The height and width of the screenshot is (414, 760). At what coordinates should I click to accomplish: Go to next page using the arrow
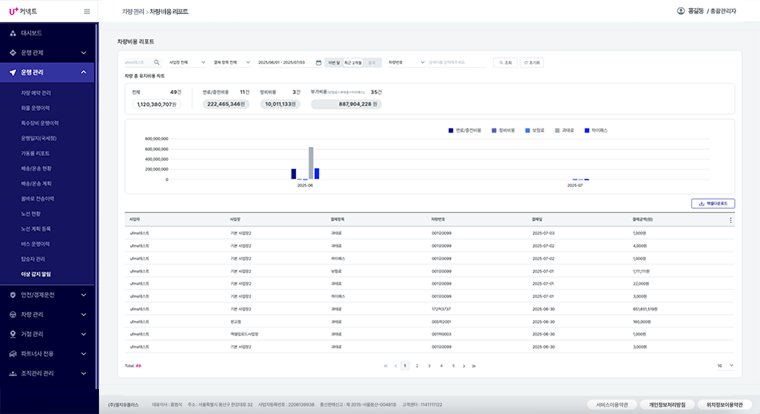point(464,366)
